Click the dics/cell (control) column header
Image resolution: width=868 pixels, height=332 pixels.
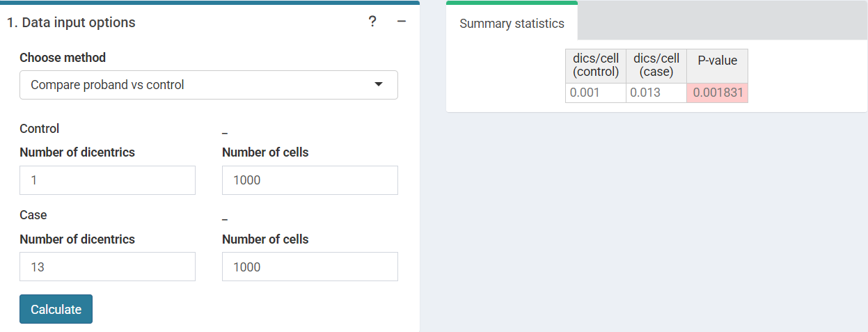[x=596, y=66]
